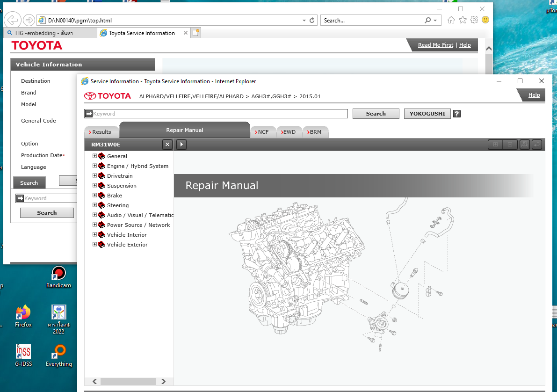
Task: Open a new browser tab
Action: [x=196, y=33]
